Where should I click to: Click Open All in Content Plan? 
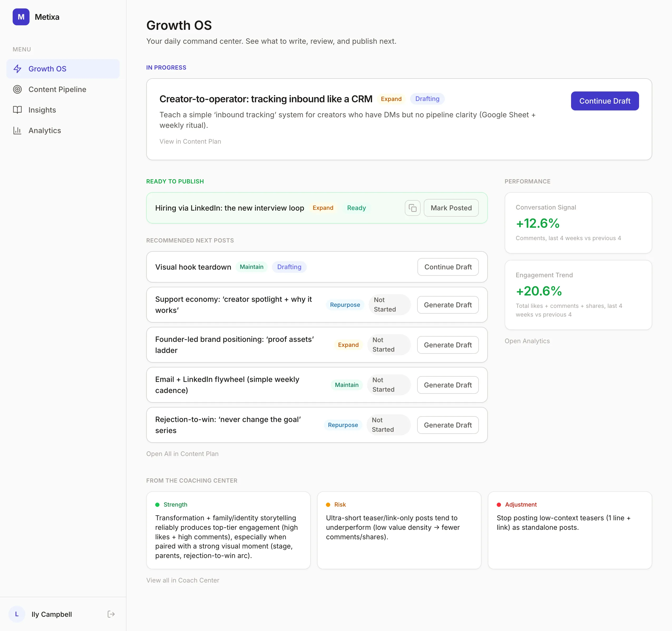click(x=182, y=453)
